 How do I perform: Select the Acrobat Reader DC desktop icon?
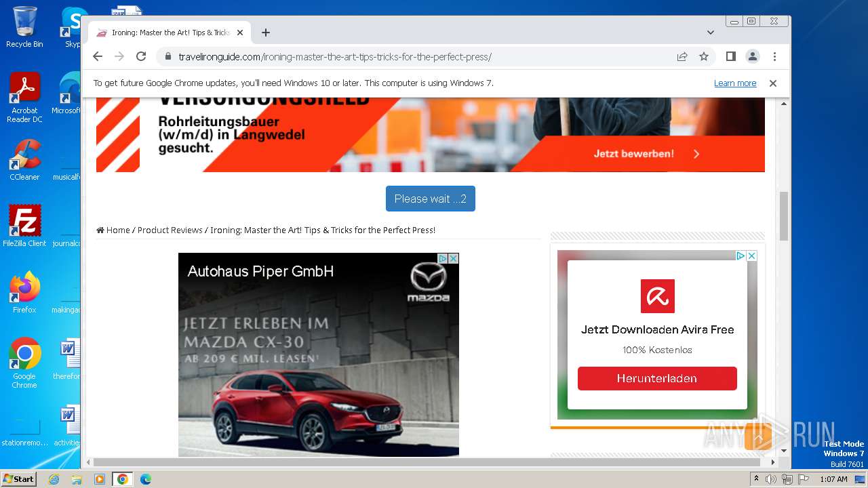[x=24, y=98]
